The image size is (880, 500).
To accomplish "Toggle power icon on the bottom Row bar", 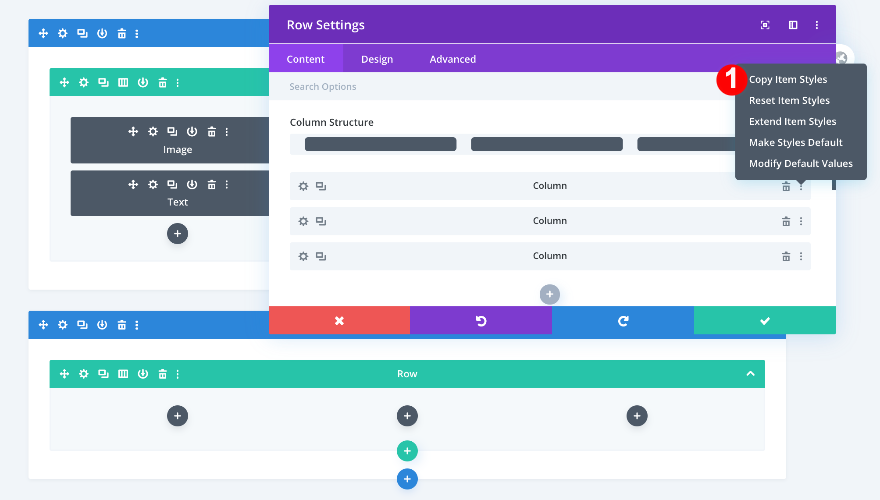I will [143, 374].
